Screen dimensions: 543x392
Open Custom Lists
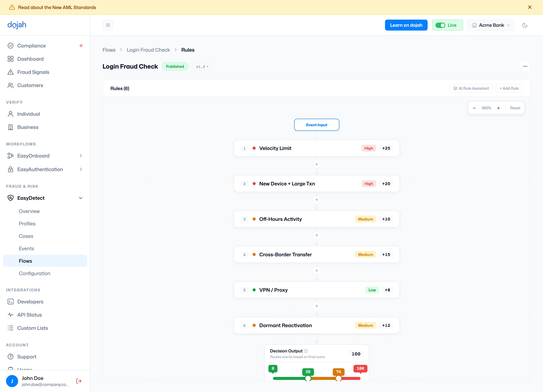45,328
